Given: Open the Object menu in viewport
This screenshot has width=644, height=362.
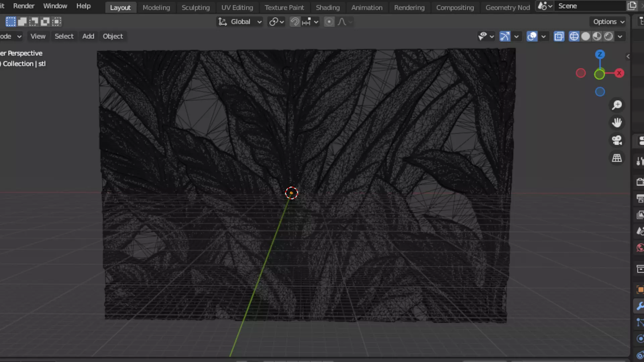Looking at the screenshot, I should (x=113, y=36).
